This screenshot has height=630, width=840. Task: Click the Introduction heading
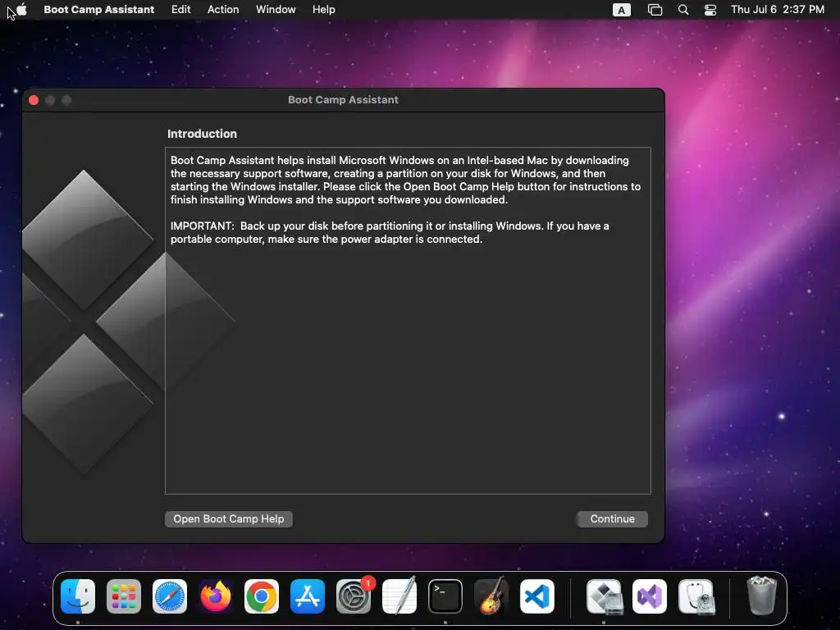click(x=202, y=134)
